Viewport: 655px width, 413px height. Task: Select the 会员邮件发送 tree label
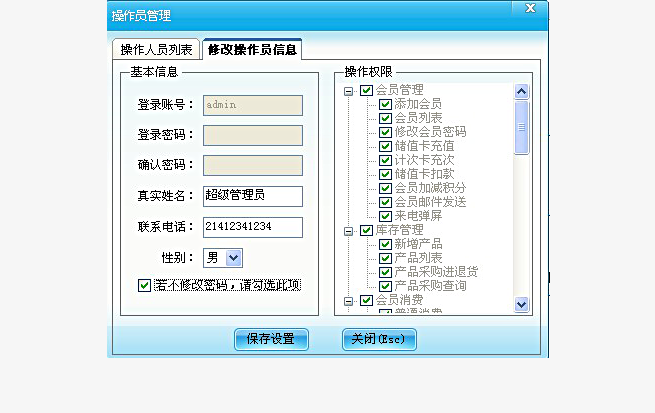[x=430, y=202]
